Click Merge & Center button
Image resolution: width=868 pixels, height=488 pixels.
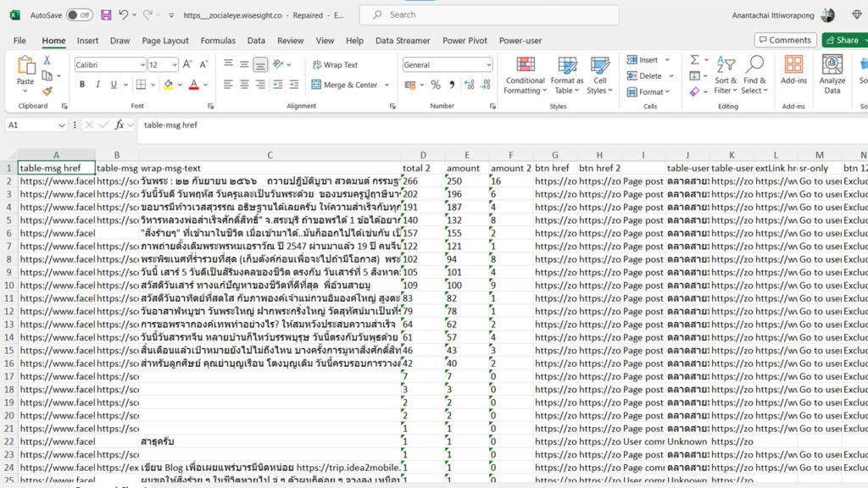coord(344,85)
